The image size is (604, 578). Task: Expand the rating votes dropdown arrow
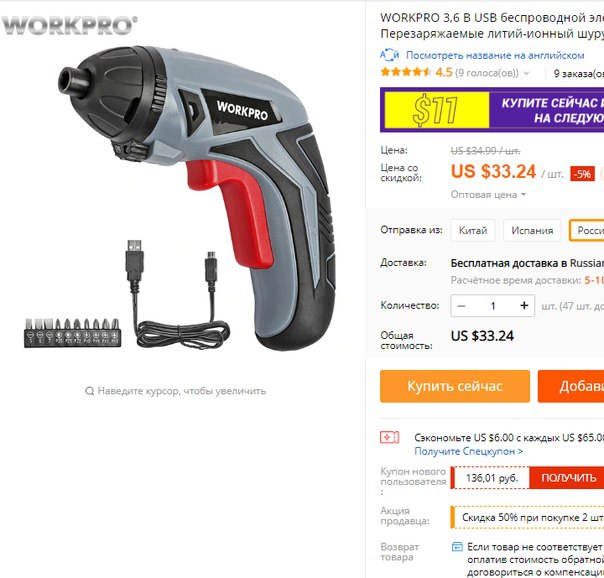pyautogui.click(x=527, y=73)
